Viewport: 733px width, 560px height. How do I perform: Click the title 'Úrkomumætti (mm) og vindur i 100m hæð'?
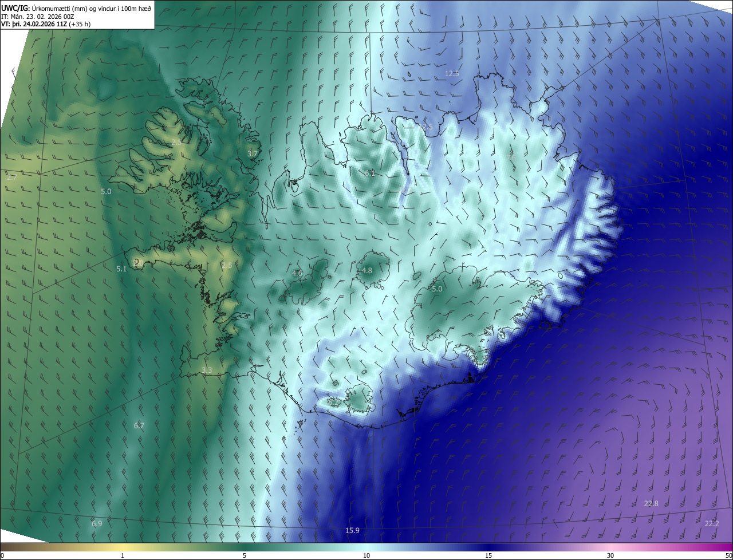pos(91,8)
